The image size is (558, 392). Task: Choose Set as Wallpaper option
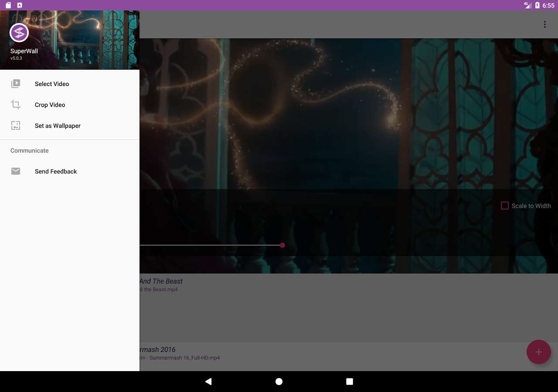[x=58, y=125]
